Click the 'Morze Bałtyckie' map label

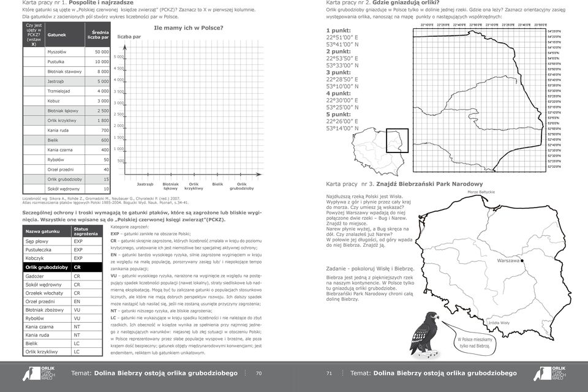click(x=481, y=192)
